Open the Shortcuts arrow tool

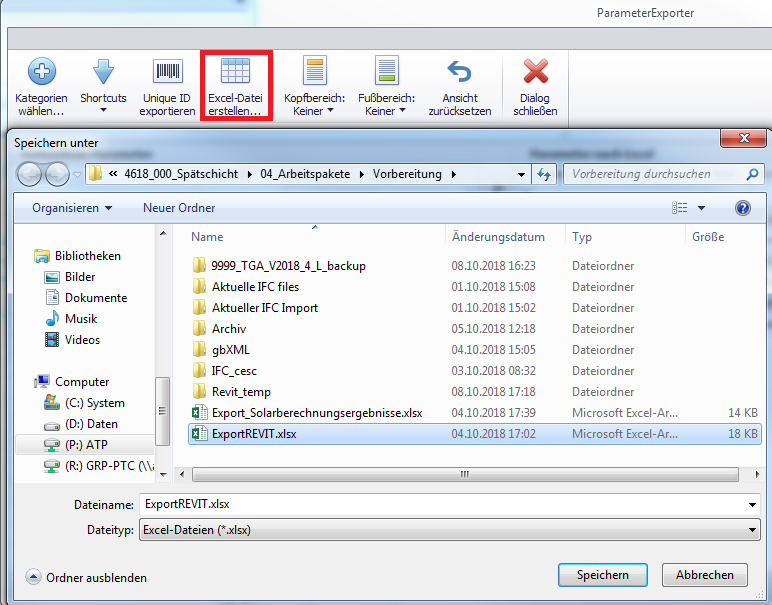tap(103, 72)
